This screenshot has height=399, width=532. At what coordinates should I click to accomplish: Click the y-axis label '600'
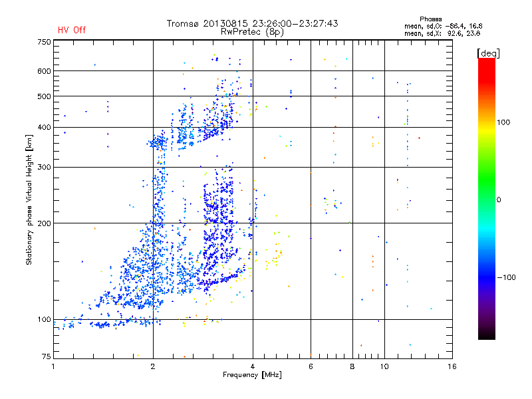tap(44, 71)
